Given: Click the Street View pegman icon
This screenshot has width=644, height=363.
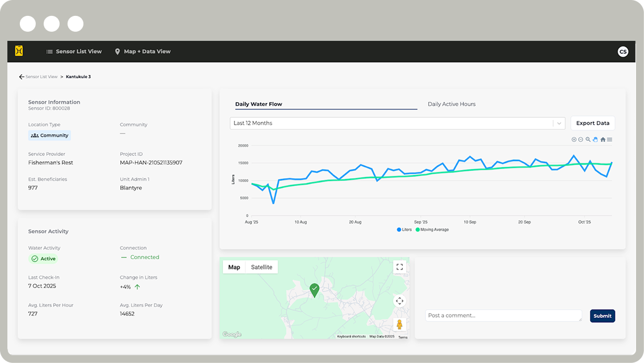Looking at the screenshot, I should 399,324.
